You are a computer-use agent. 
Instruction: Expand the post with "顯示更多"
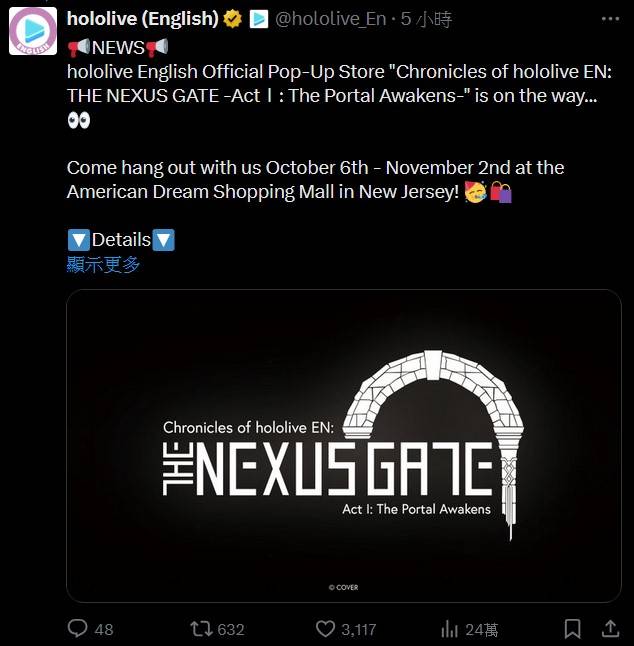pos(104,265)
